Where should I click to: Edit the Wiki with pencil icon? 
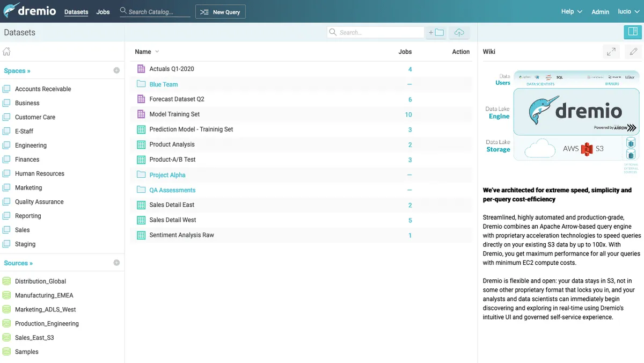(x=633, y=52)
